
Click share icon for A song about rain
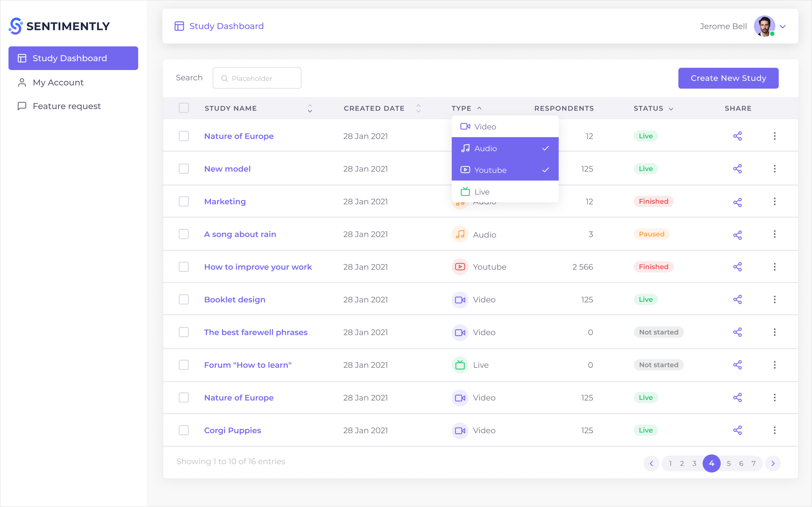pos(737,234)
